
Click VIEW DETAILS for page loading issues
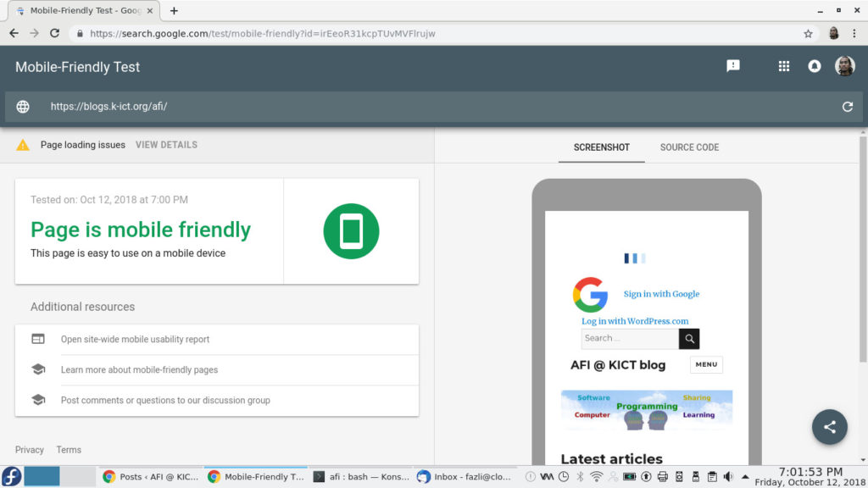[x=166, y=145]
